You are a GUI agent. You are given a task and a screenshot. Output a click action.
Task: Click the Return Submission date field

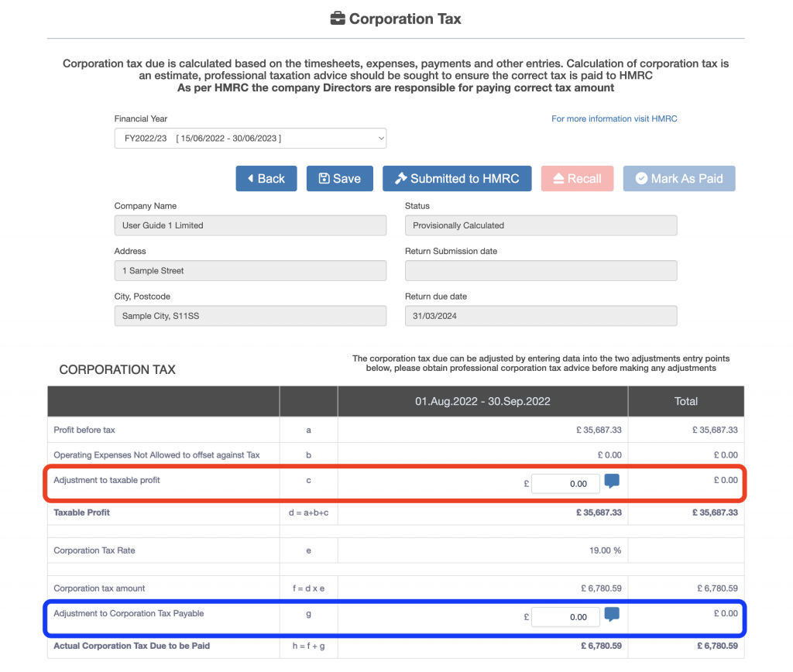pos(541,271)
